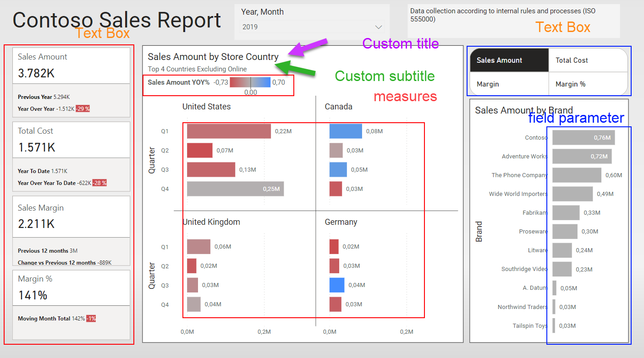The height and width of the screenshot is (358, 644).
Task: Click the Sales Amount by Store Country title
Action: 213,57
